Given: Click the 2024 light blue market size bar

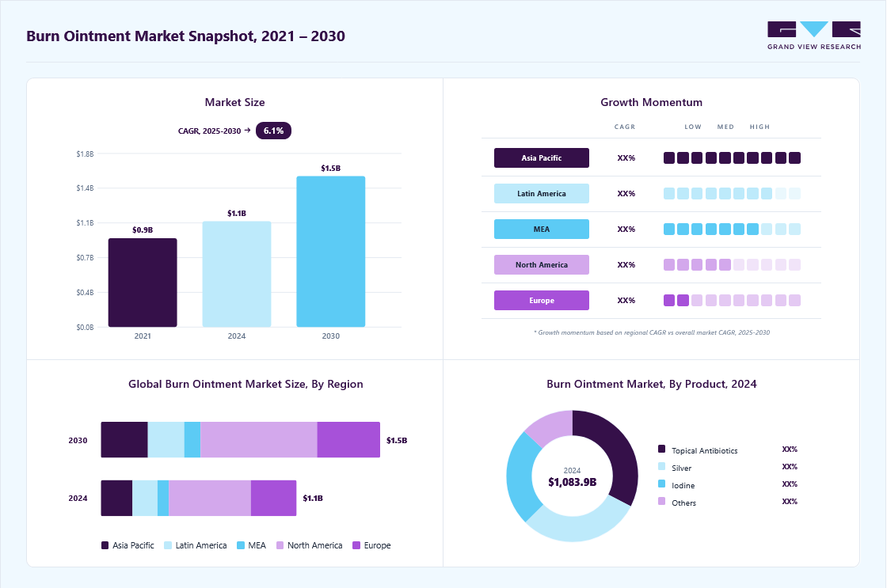Looking at the screenshot, I should (237, 274).
